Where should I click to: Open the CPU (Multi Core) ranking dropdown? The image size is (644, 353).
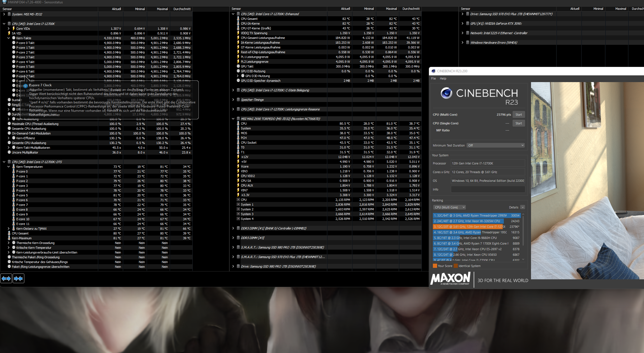[x=449, y=207]
